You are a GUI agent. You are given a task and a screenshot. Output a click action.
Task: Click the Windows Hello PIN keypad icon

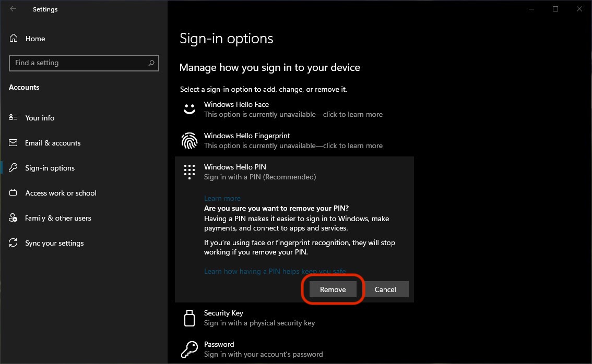pyautogui.click(x=189, y=172)
